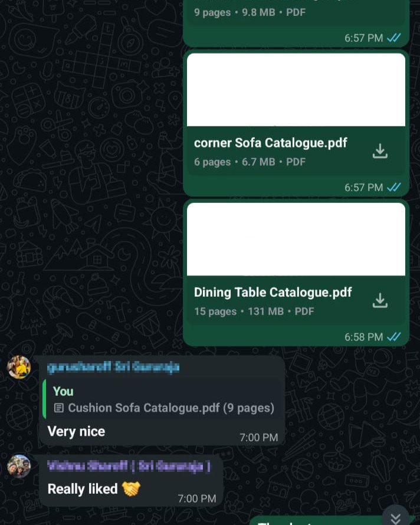The image size is (420, 525).
Task: Tap "You" label in quoted reply
Action: tap(63, 391)
